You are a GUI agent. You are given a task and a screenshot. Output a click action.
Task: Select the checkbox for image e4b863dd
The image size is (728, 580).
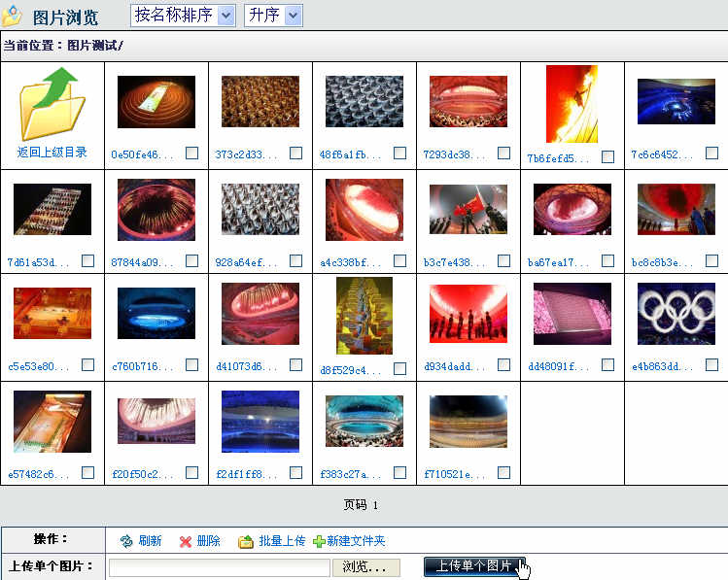point(711,364)
